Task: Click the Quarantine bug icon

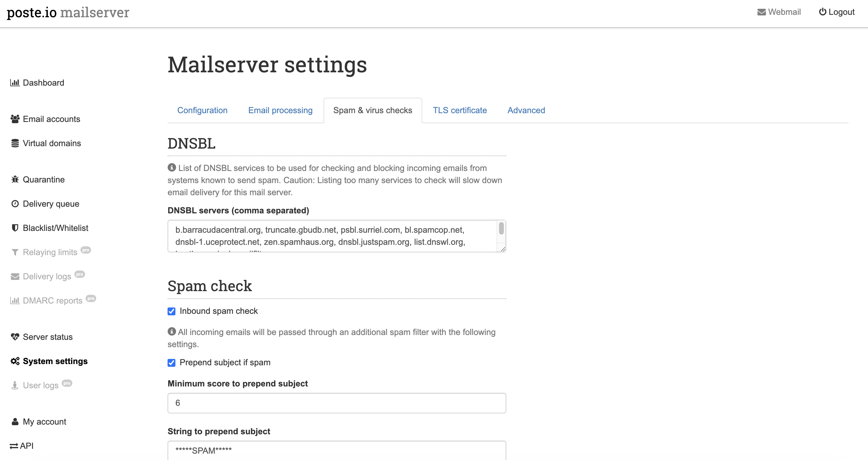Action: tap(15, 179)
